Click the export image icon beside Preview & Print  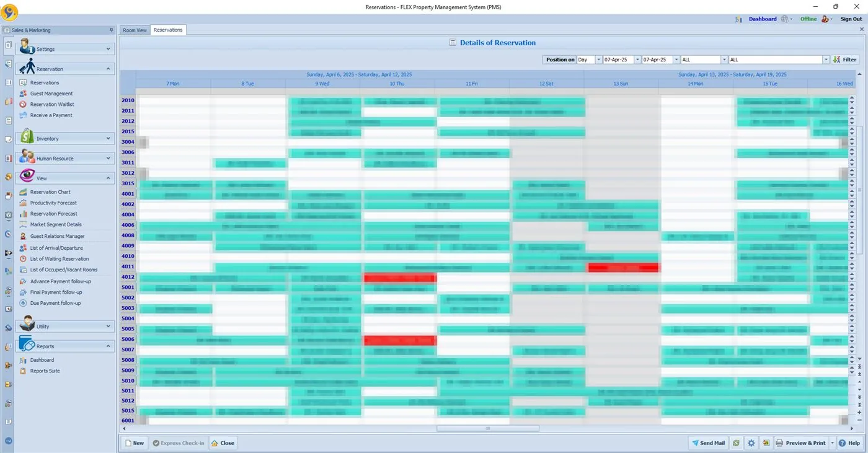766,443
